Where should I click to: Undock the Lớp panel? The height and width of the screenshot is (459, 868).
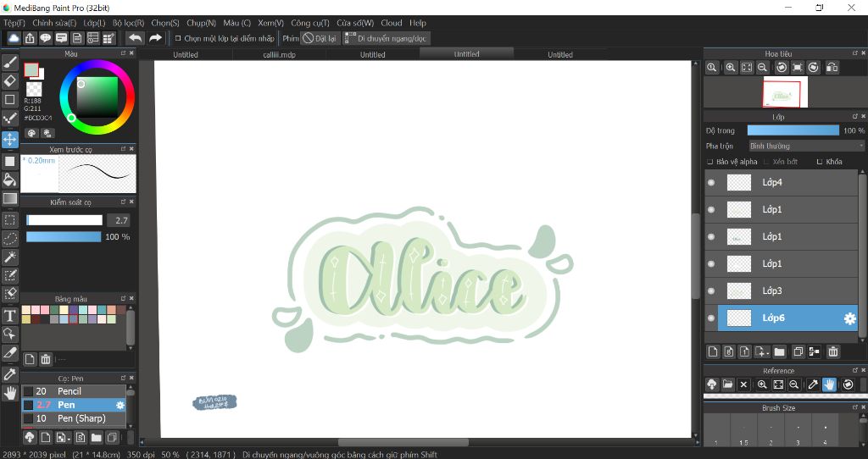pos(854,117)
